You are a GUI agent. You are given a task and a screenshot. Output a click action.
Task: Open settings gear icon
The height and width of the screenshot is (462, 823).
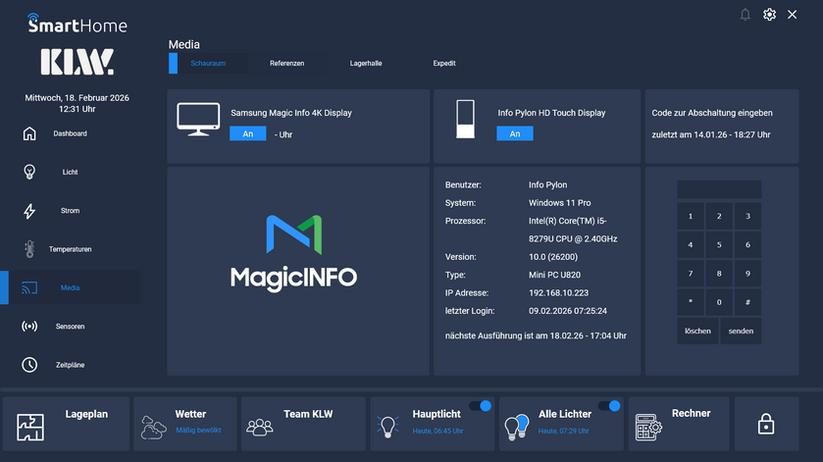(x=769, y=15)
